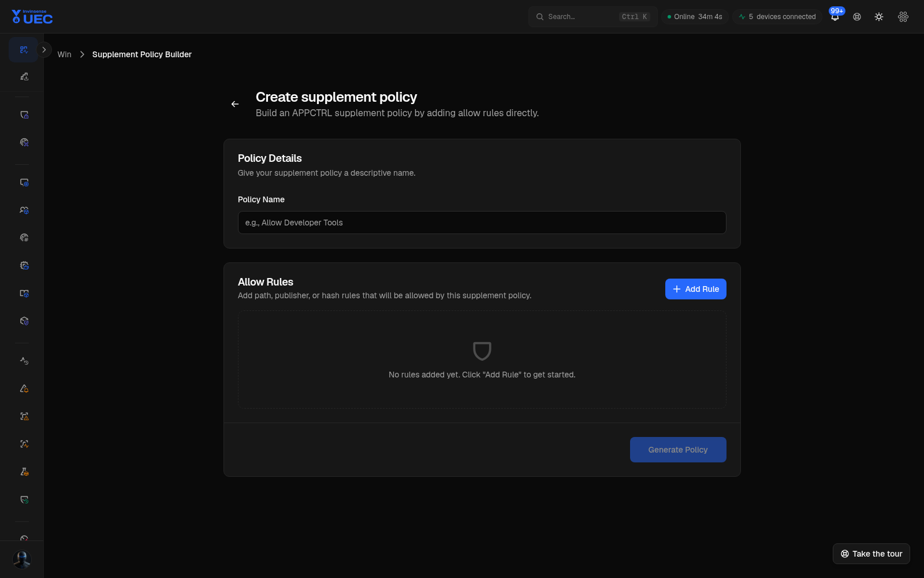Click Take the tour button
Image resolution: width=924 pixels, height=578 pixels.
[x=871, y=554]
